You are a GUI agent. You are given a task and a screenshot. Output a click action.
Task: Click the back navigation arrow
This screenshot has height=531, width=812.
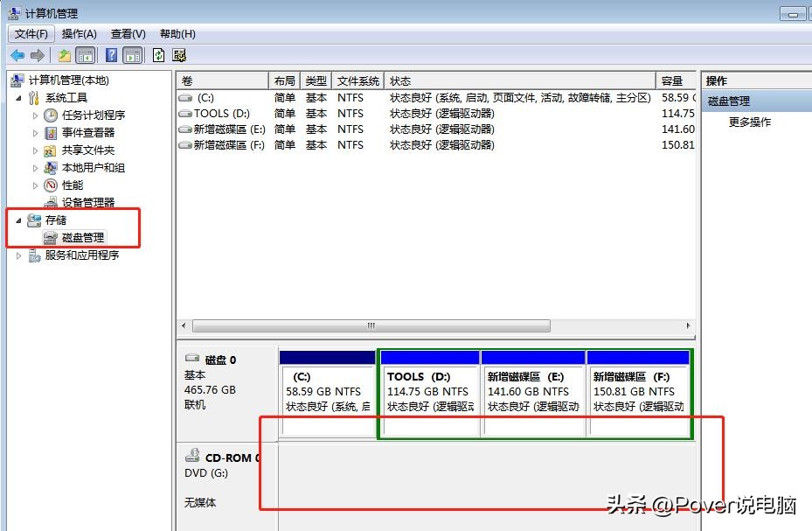pyautogui.click(x=17, y=55)
